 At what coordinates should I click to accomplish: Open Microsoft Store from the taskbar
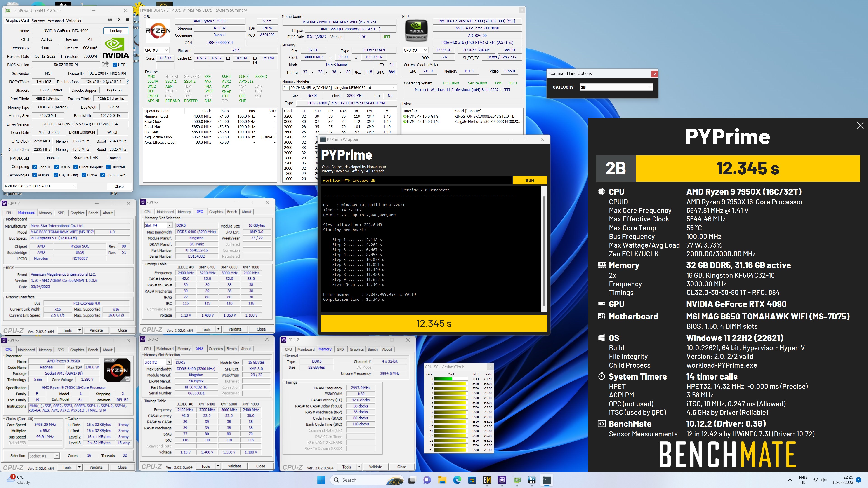click(x=472, y=480)
